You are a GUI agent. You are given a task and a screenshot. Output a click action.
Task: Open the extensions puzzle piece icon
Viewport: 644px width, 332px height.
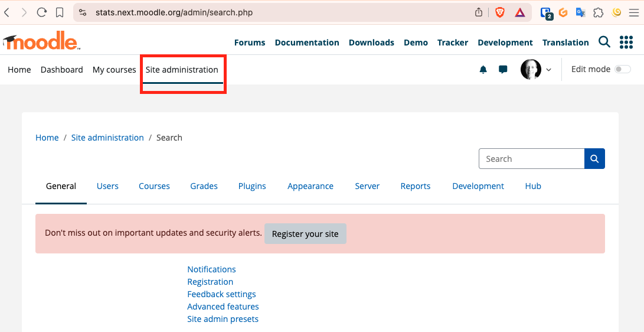[x=599, y=12]
